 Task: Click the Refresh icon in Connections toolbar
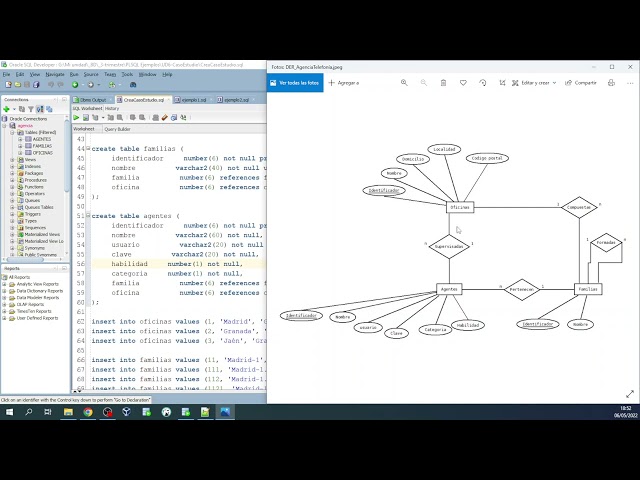pyautogui.click(x=22, y=109)
